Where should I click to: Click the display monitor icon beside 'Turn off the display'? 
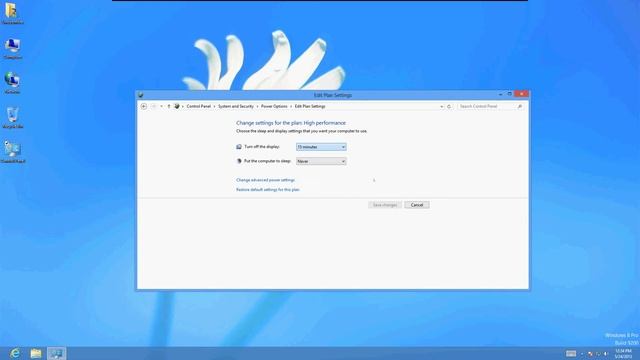click(239, 147)
